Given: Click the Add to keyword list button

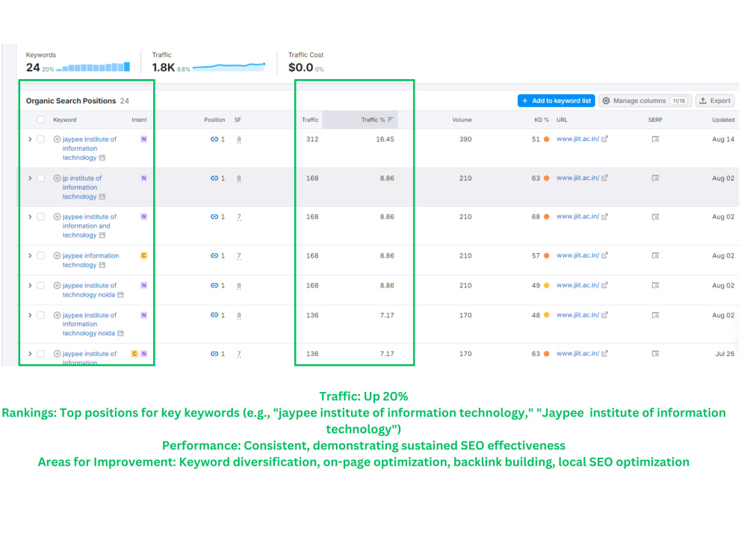Looking at the screenshot, I should click(x=557, y=101).
